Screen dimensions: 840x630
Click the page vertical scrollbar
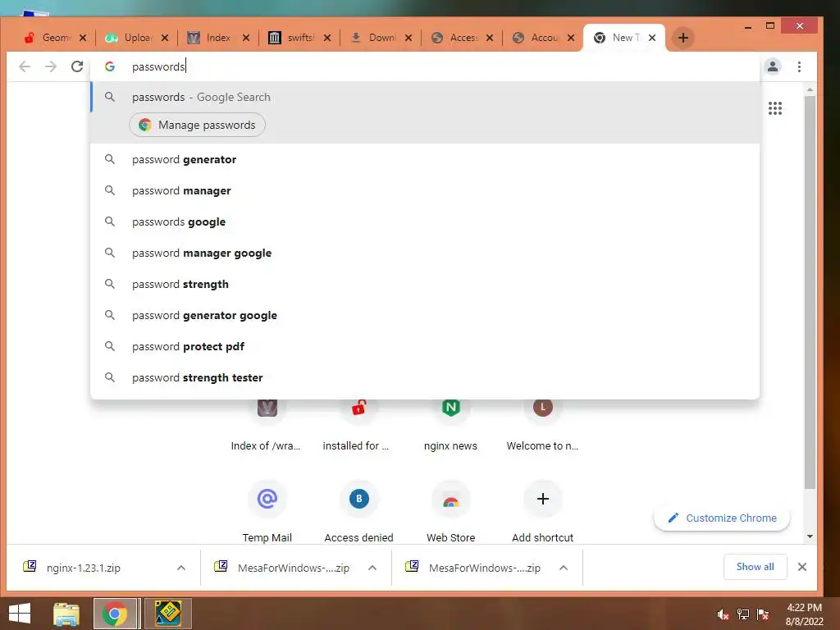(810, 292)
